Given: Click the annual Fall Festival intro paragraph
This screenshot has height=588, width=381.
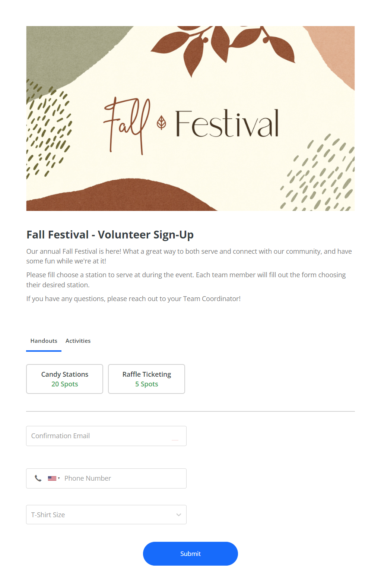Looking at the screenshot, I should [x=189, y=256].
